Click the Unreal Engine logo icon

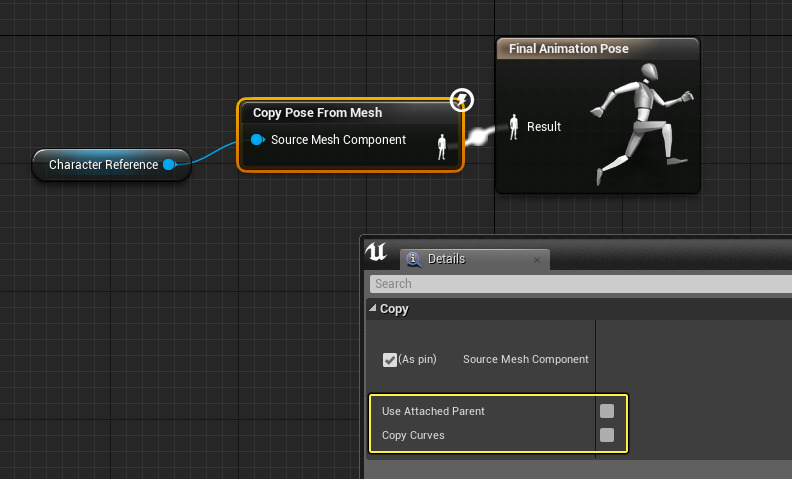coord(377,252)
